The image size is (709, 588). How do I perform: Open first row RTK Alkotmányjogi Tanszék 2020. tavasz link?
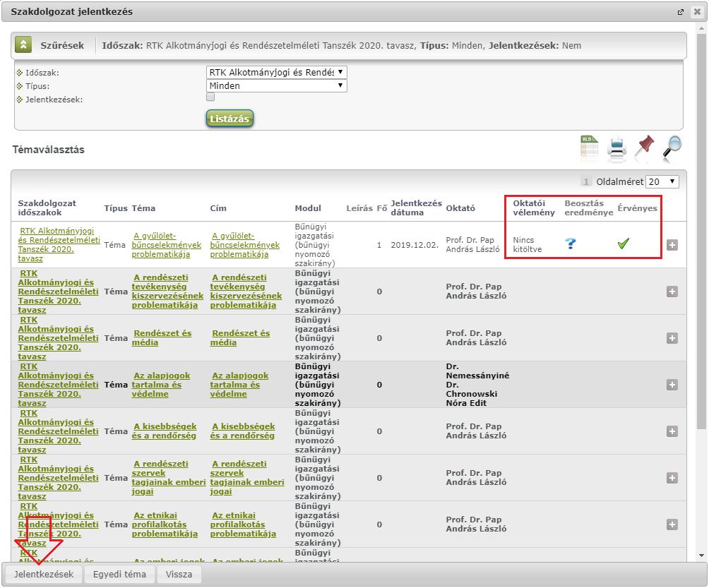pos(59,244)
